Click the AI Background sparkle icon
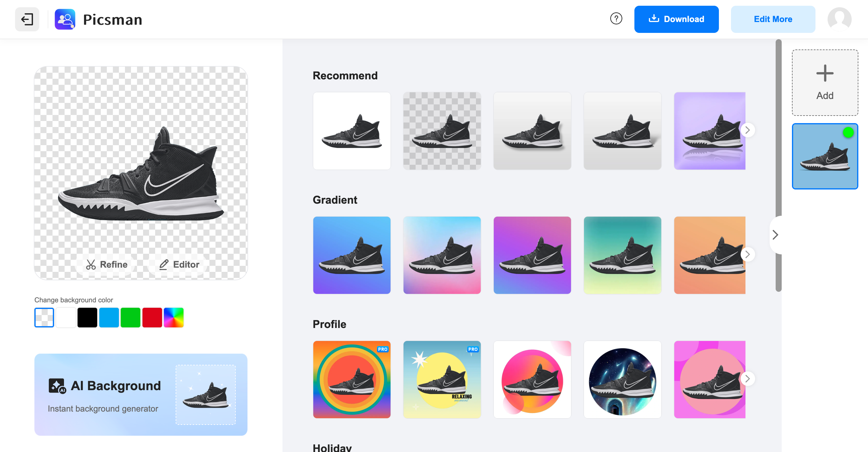This screenshot has height=452, width=868. coord(58,386)
